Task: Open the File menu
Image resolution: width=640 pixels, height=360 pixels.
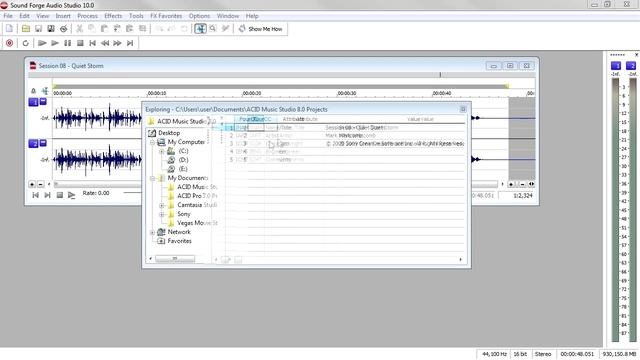Action: [x=8, y=16]
